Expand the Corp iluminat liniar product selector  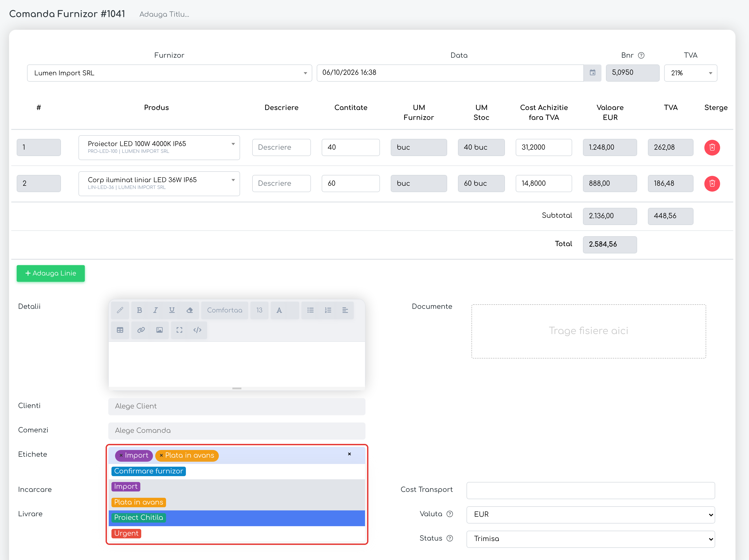click(x=159, y=183)
